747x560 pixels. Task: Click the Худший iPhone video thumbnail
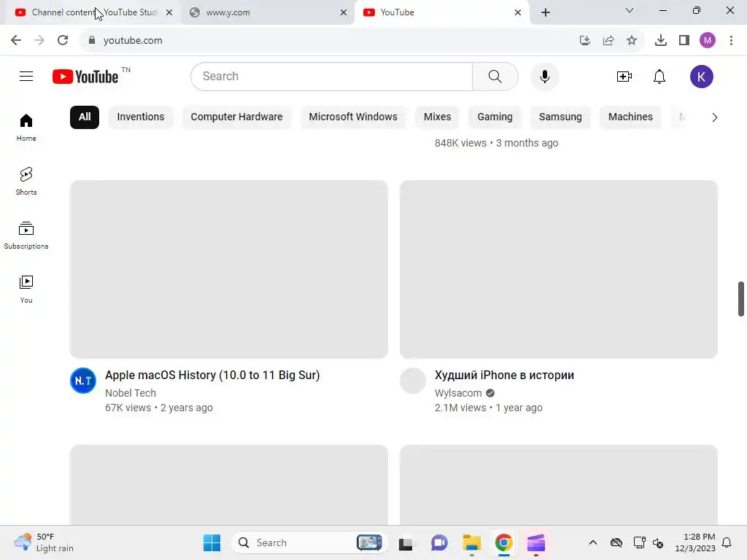(559, 269)
